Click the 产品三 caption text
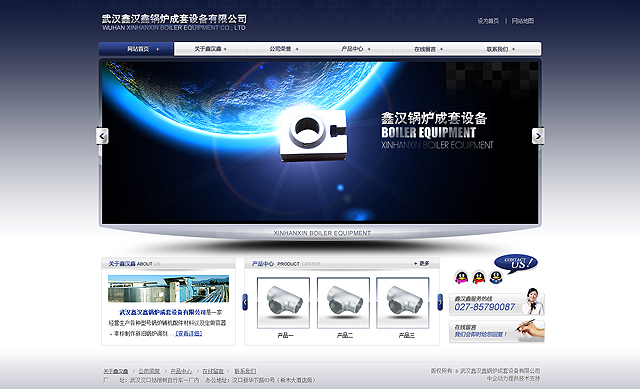 [407, 336]
